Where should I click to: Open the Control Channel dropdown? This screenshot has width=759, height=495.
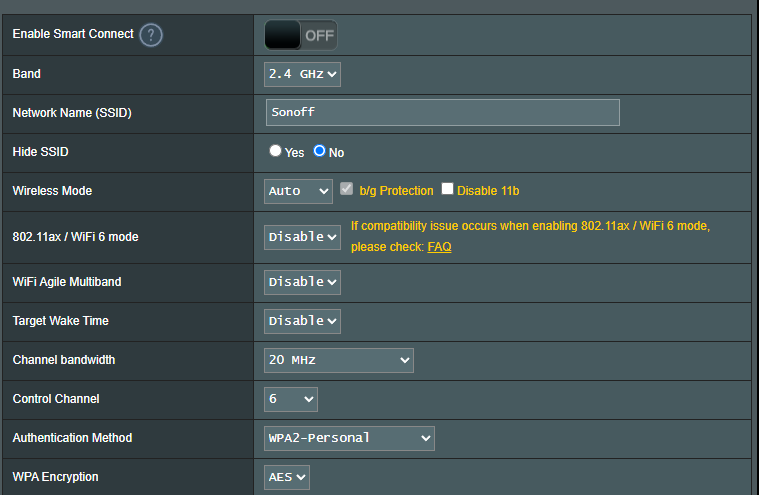(291, 399)
